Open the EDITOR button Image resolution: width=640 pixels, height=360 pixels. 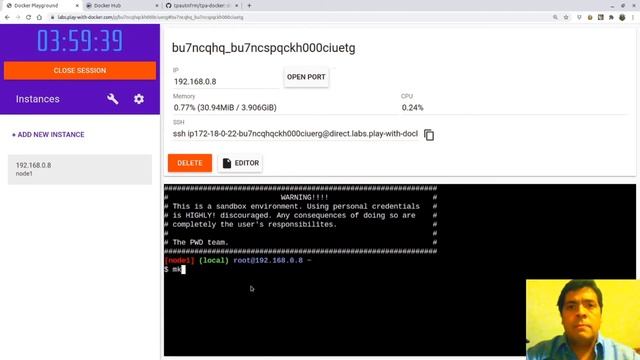(240, 163)
